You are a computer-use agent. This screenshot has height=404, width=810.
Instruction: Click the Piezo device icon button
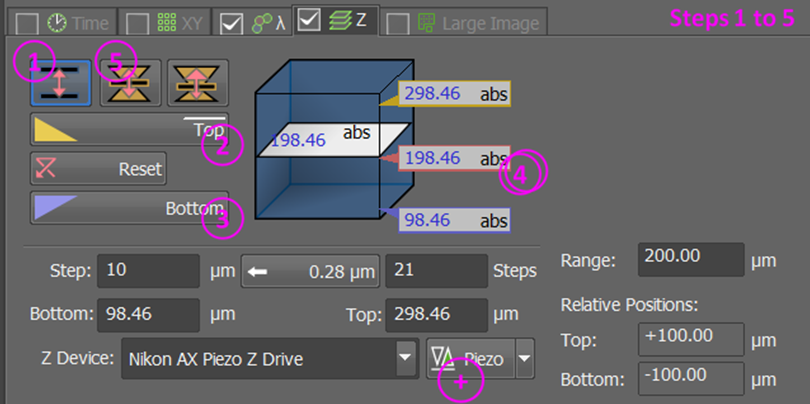pyautogui.click(x=471, y=357)
